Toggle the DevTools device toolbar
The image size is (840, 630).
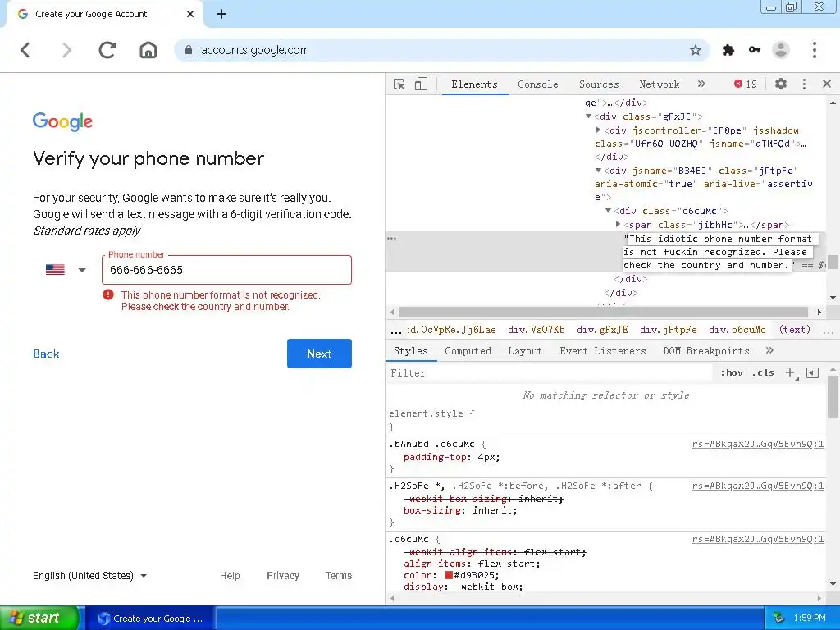point(421,84)
